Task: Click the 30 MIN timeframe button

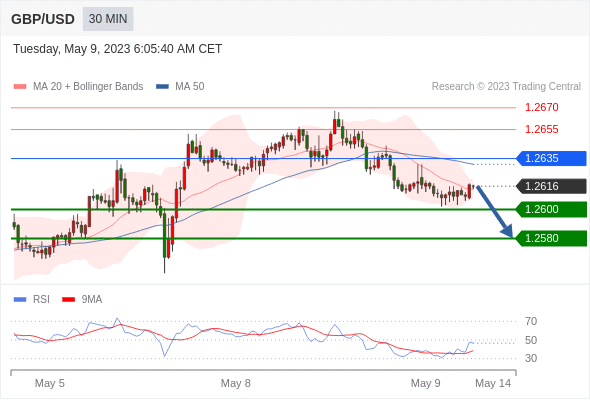Action: (x=108, y=19)
